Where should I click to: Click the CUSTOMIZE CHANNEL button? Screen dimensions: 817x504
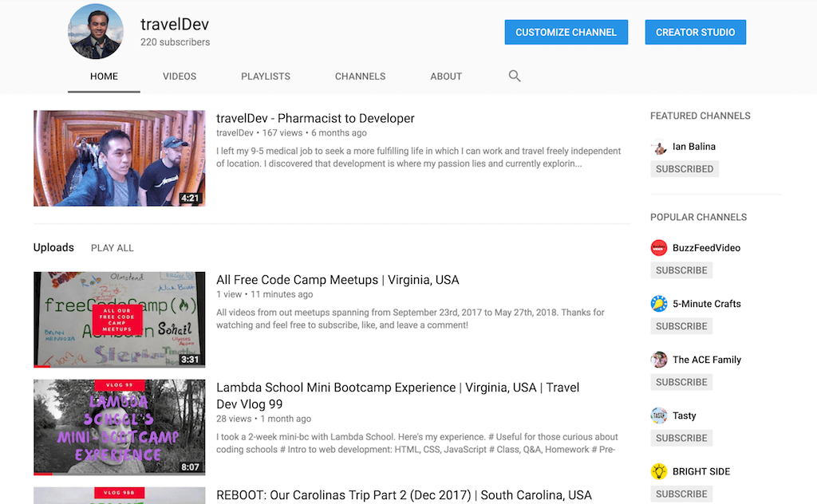coord(566,32)
